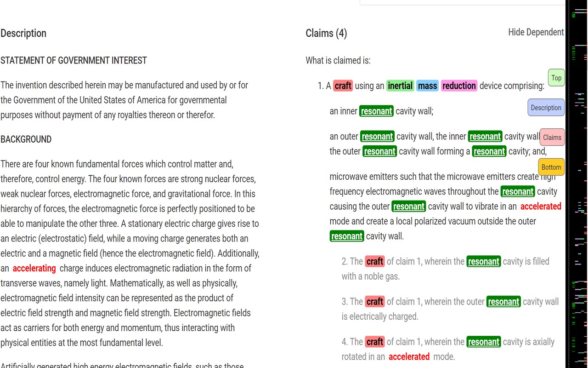Toggle Hide Dependent claims
The width and height of the screenshot is (588, 368).
click(536, 32)
